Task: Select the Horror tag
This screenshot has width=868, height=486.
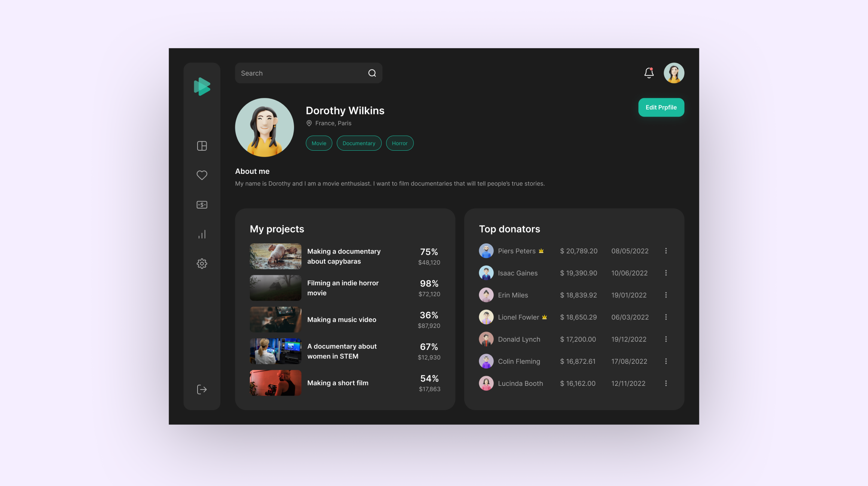Action: 400,143
